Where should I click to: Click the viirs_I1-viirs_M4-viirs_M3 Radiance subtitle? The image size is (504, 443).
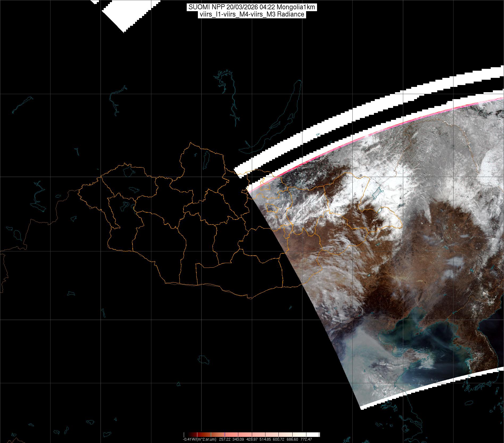pos(252,14)
